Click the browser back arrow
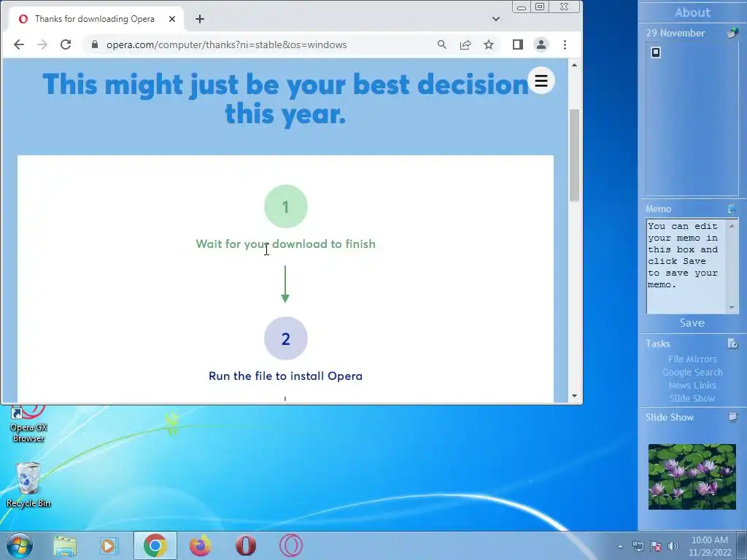Image resolution: width=747 pixels, height=560 pixels. point(18,44)
